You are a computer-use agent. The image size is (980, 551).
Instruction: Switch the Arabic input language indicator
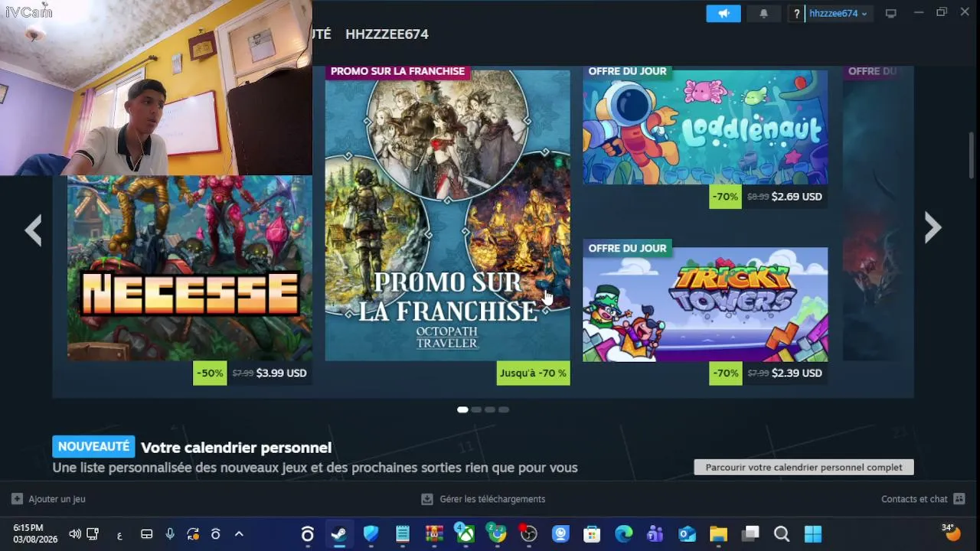click(119, 535)
